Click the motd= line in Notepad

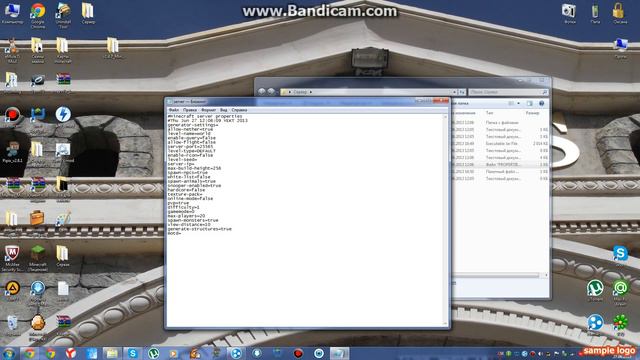click(174, 233)
